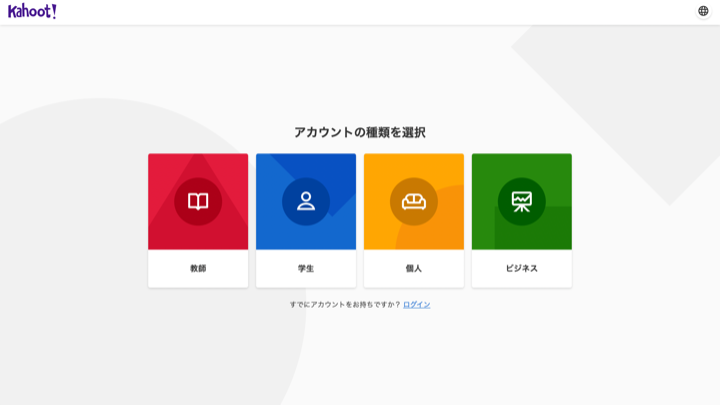Click the presentation chart business icon

pos(522,201)
